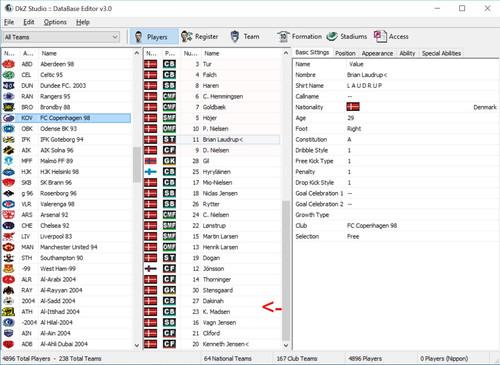Click the Al-Ittihad 2004 team crest
This screenshot has height=365, width=500.
[x=9, y=312]
